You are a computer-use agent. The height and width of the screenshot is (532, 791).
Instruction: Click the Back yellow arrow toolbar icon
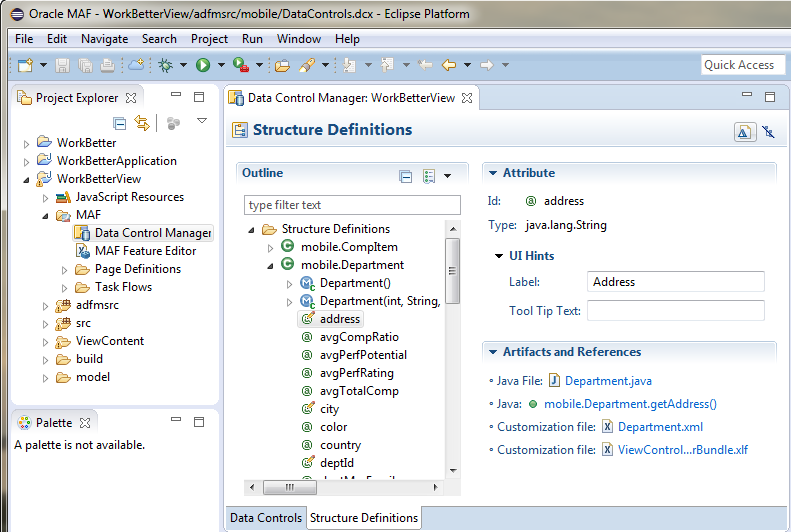pos(448,65)
